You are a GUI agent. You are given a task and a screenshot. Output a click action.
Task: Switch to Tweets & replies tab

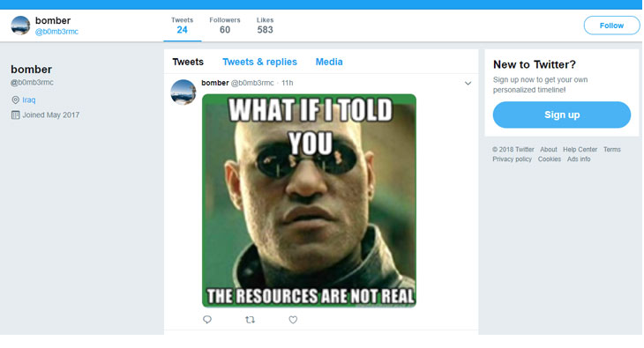click(259, 62)
